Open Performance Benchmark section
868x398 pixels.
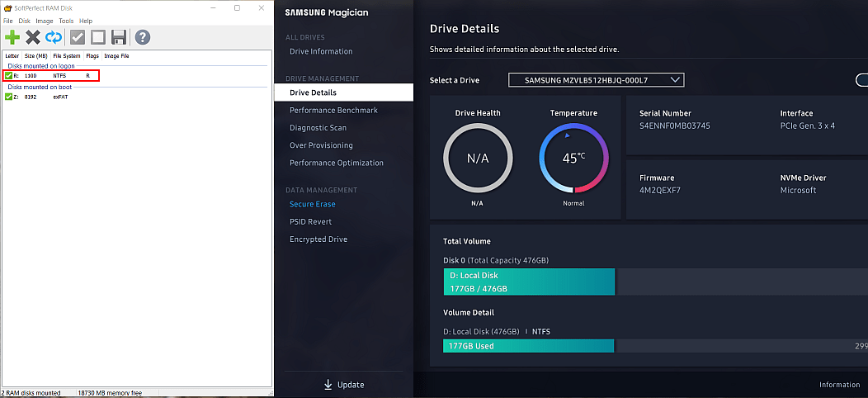[x=334, y=110]
